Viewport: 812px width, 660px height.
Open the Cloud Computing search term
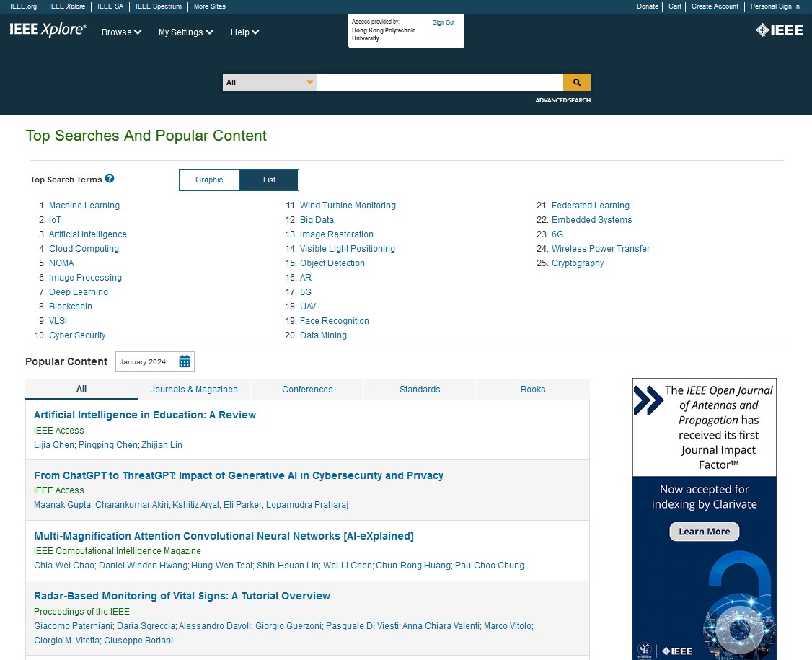coord(84,249)
